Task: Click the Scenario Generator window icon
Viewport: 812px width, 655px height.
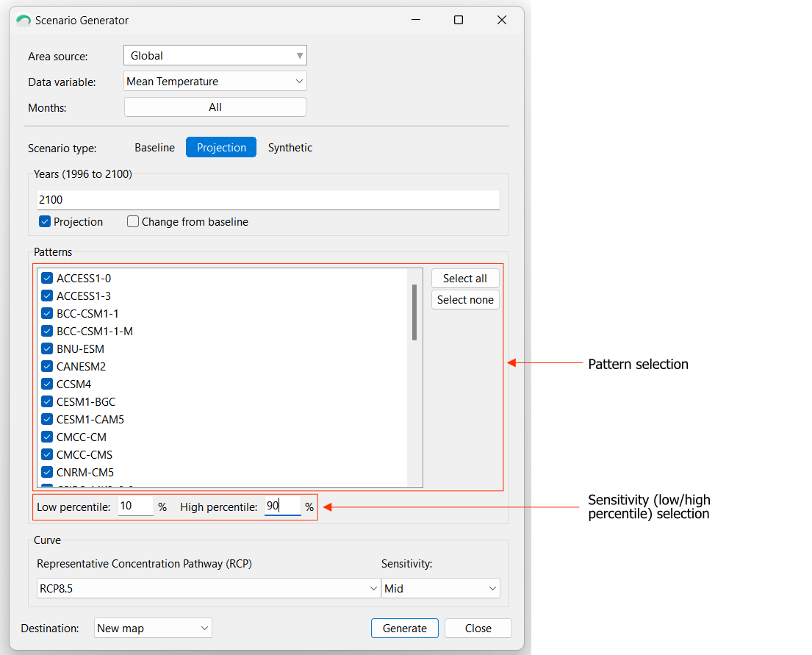Action: pos(23,21)
